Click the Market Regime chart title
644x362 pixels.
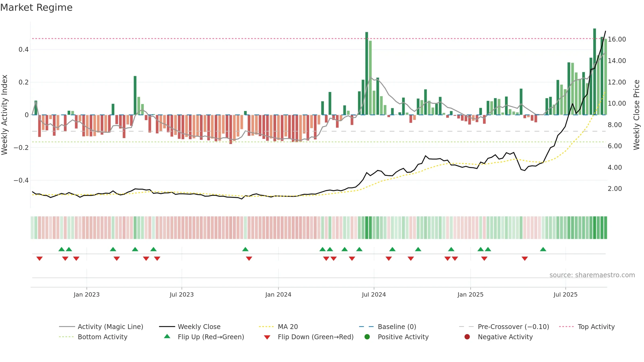coord(36,8)
